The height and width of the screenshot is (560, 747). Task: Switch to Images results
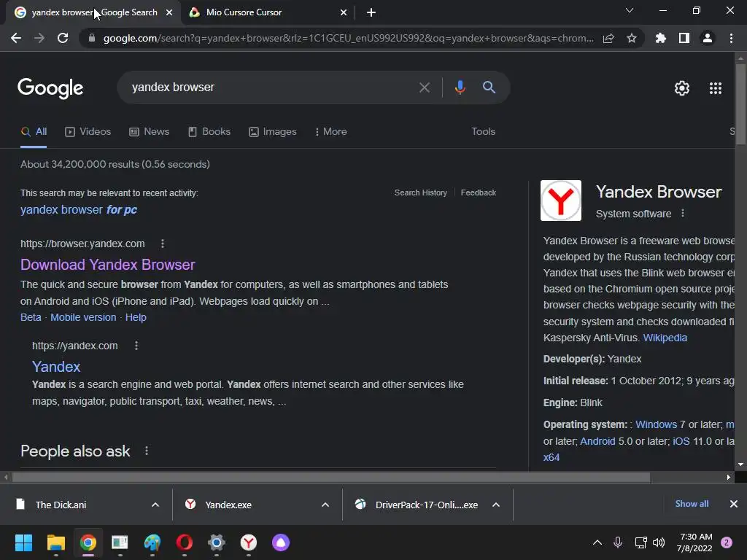coord(273,132)
